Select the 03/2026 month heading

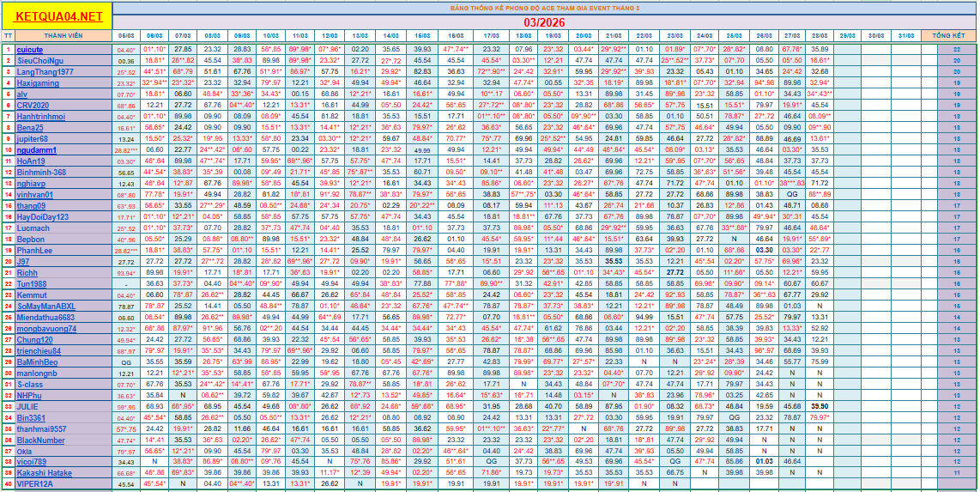coord(544,21)
